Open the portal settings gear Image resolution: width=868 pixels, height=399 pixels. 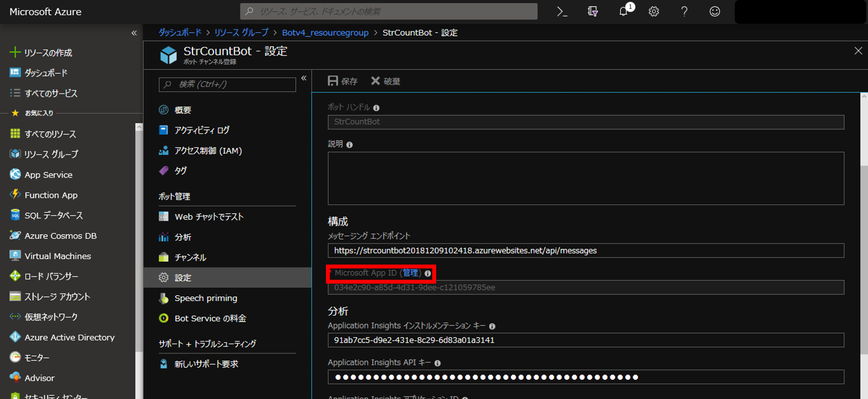[654, 12]
